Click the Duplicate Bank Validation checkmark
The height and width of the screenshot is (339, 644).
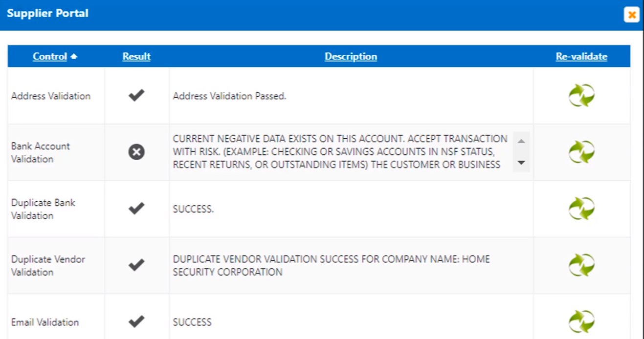[136, 209]
